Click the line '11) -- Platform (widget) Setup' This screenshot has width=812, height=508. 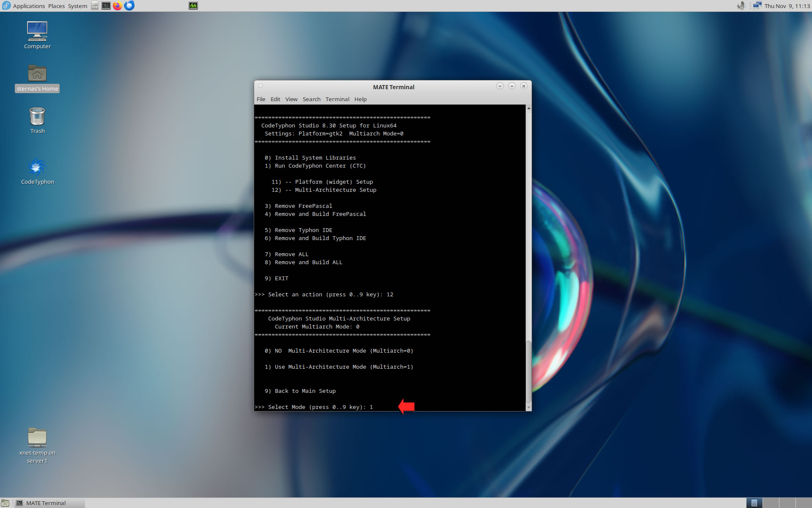(x=322, y=182)
